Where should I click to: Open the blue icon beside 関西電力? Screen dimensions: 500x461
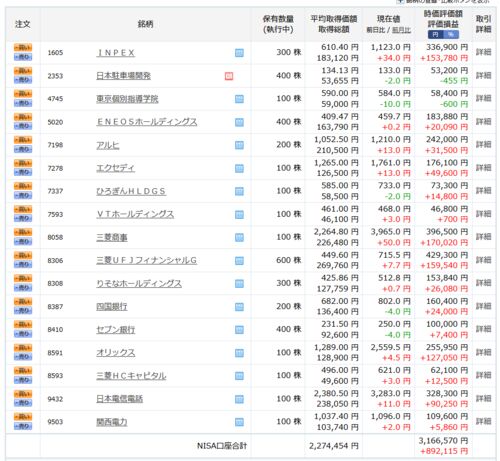pos(239,422)
